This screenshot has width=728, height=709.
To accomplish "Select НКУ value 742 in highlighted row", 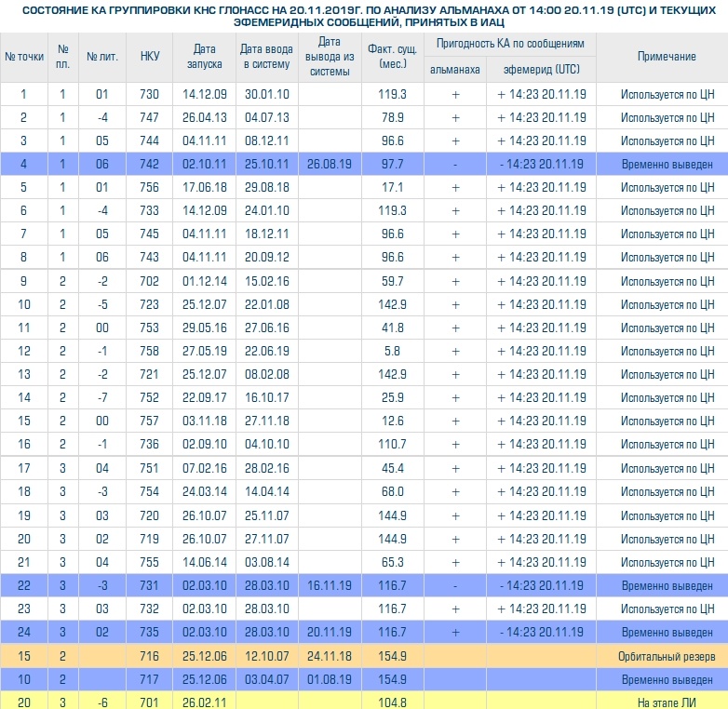I will click(150, 165).
